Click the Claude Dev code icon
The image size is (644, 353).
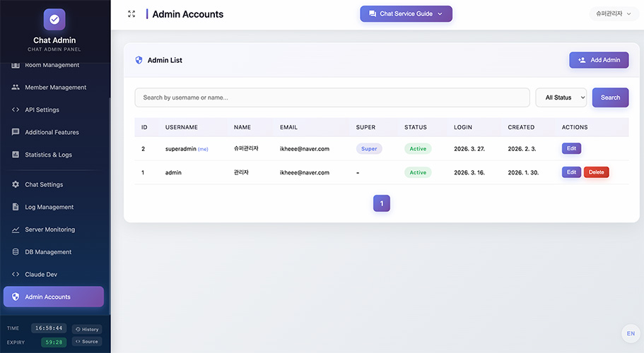click(x=16, y=275)
